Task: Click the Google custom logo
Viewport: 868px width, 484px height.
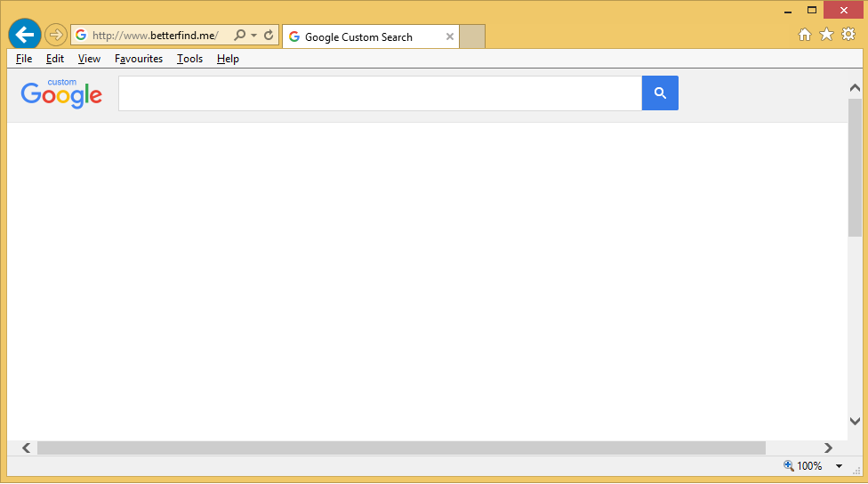Action: click(x=61, y=93)
